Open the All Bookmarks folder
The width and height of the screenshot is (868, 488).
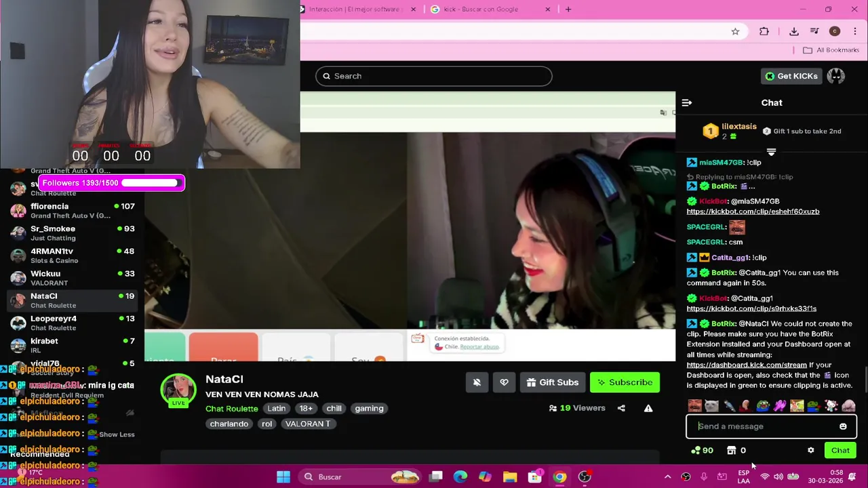pos(831,50)
